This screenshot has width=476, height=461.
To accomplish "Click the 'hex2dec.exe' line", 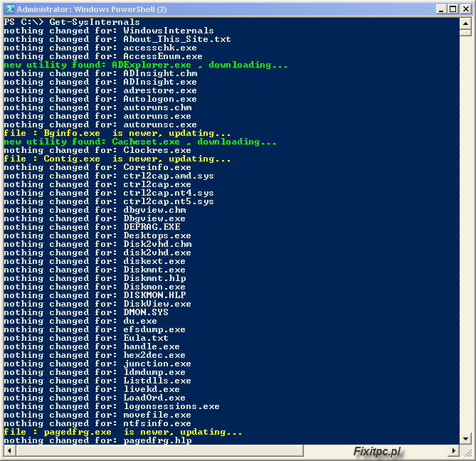I will pyautogui.click(x=95, y=355).
